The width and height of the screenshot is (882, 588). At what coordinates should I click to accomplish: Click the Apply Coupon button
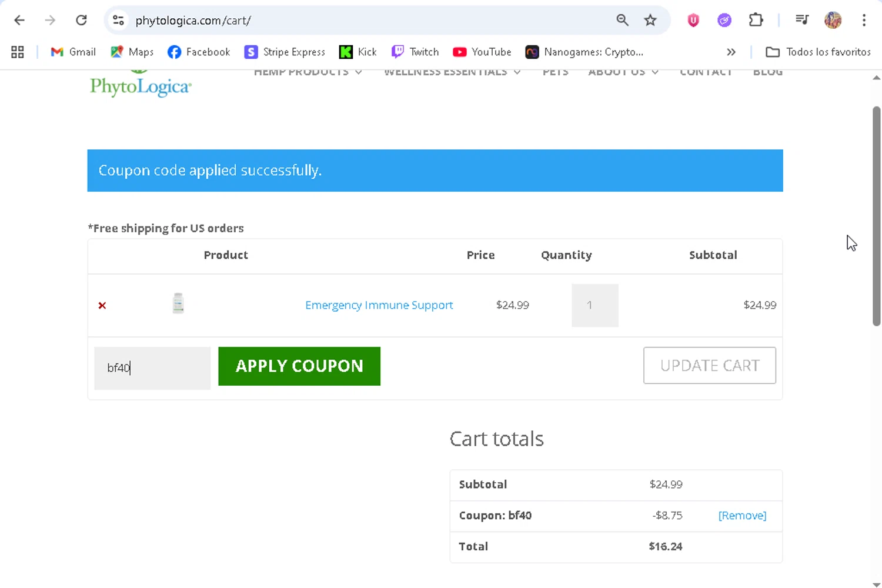click(x=299, y=366)
